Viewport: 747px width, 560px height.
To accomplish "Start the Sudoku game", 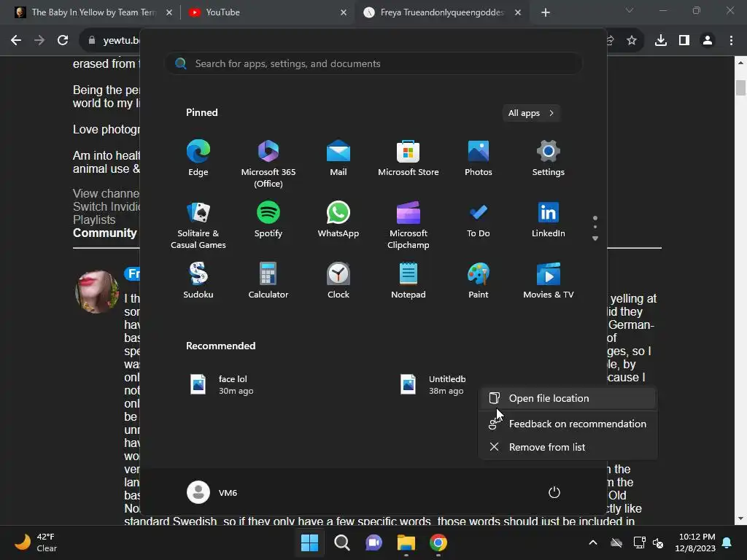I will point(198,281).
